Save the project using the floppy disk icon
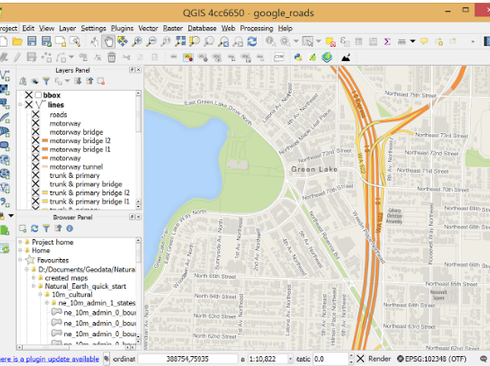The width and height of the screenshot is (490, 366). (x=32, y=41)
